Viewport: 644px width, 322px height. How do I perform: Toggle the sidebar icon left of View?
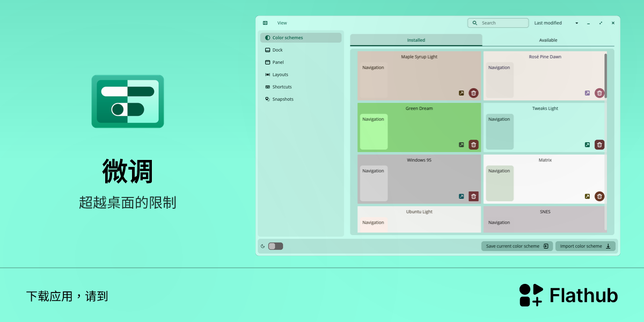coord(265,23)
